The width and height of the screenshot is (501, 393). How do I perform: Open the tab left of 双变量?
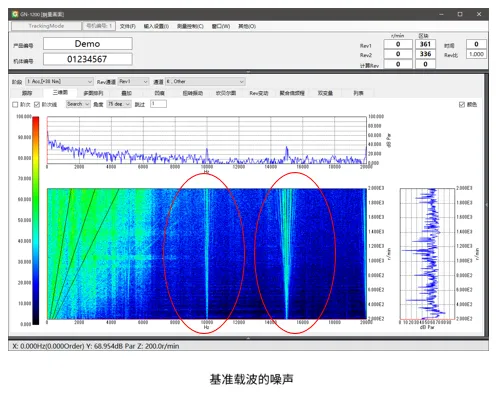[x=292, y=93]
